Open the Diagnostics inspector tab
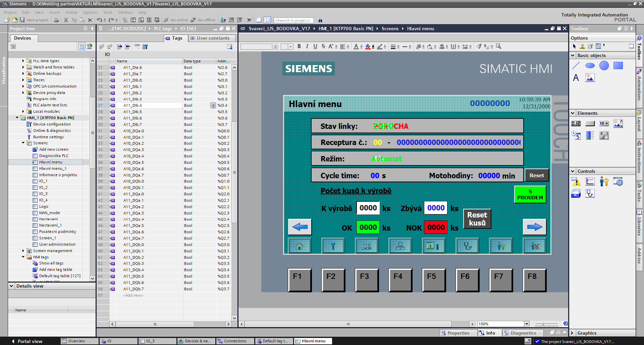Screen dimensions: 644x345 [x=523, y=333]
